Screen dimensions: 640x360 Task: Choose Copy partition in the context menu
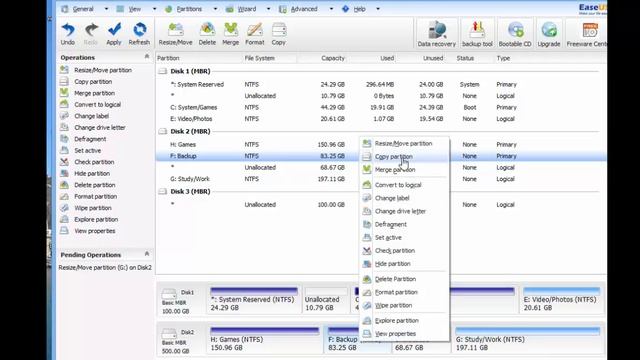tap(404, 157)
